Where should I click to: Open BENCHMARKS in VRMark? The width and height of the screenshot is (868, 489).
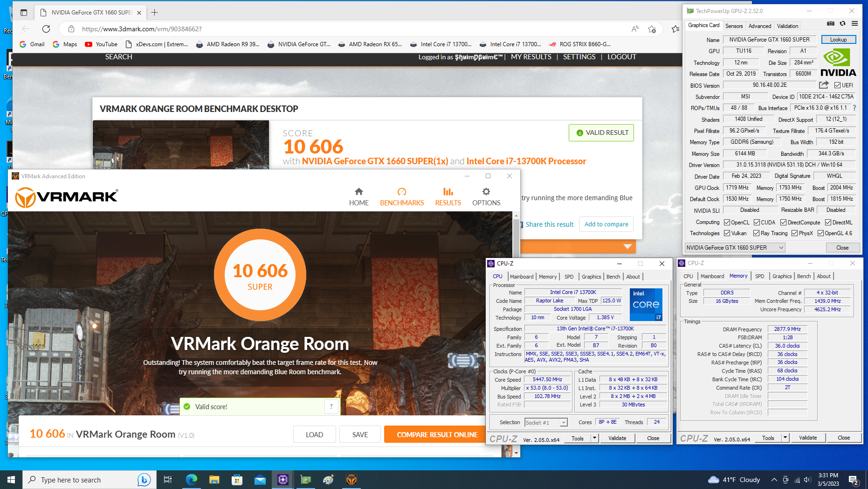click(402, 196)
